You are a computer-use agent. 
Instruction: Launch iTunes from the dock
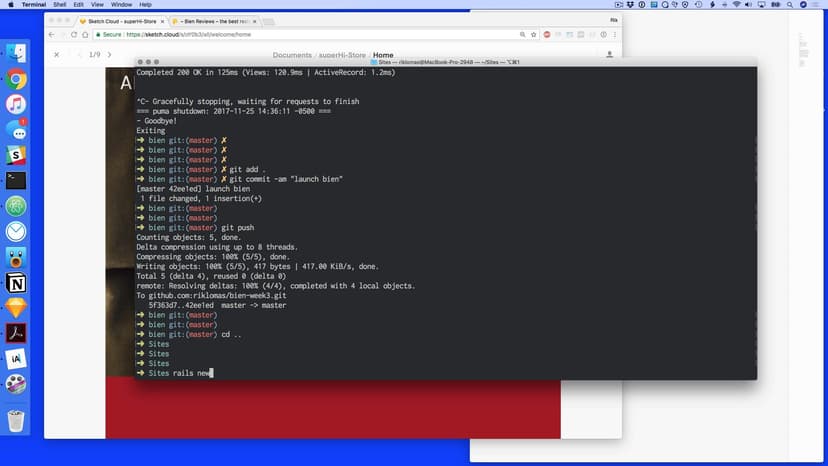(x=16, y=104)
